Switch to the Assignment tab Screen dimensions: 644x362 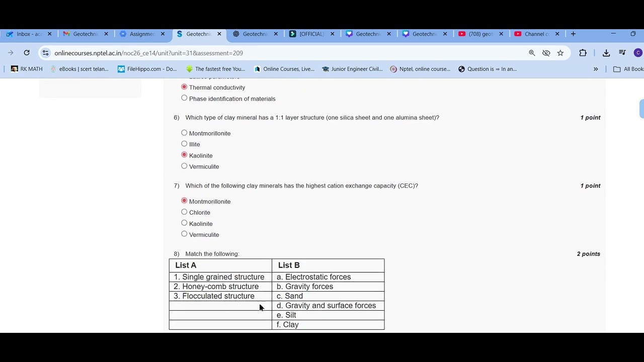(141, 34)
